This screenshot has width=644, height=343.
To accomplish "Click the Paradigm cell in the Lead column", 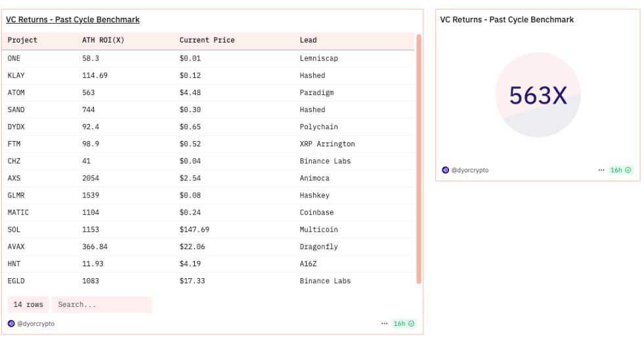I will point(316,92).
